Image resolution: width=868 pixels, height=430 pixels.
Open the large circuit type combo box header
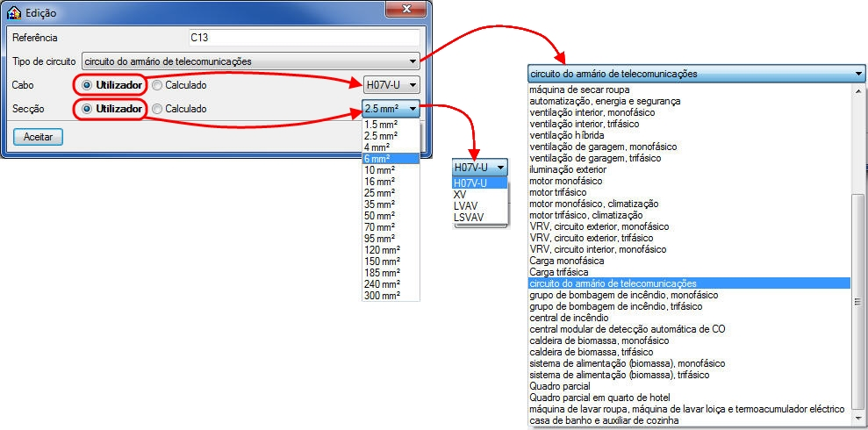click(x=696, y=74)
